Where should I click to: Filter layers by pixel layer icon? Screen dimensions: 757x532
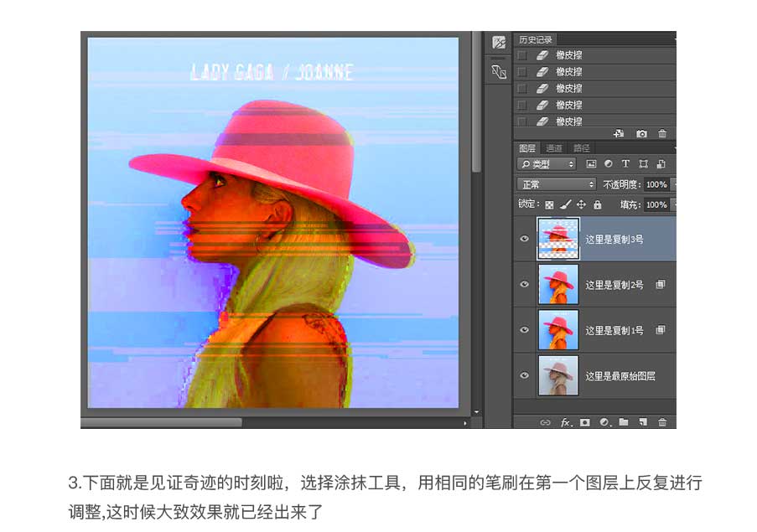(591, 164)
